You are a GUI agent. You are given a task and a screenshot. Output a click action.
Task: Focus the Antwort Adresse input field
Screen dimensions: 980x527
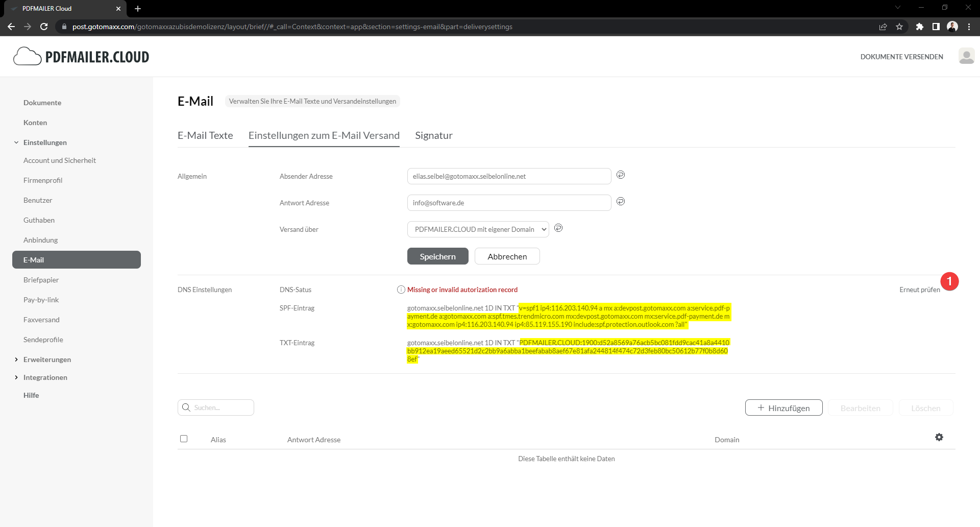(509, 203)
